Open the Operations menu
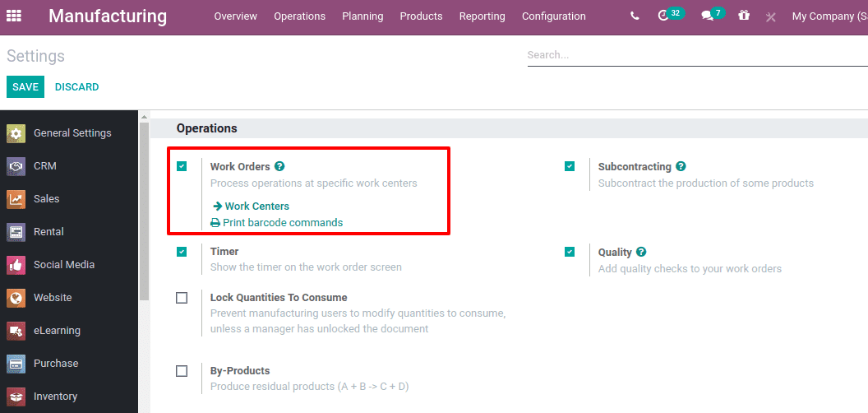The width and height of the screenshot is (868, 413). (299, 16)
